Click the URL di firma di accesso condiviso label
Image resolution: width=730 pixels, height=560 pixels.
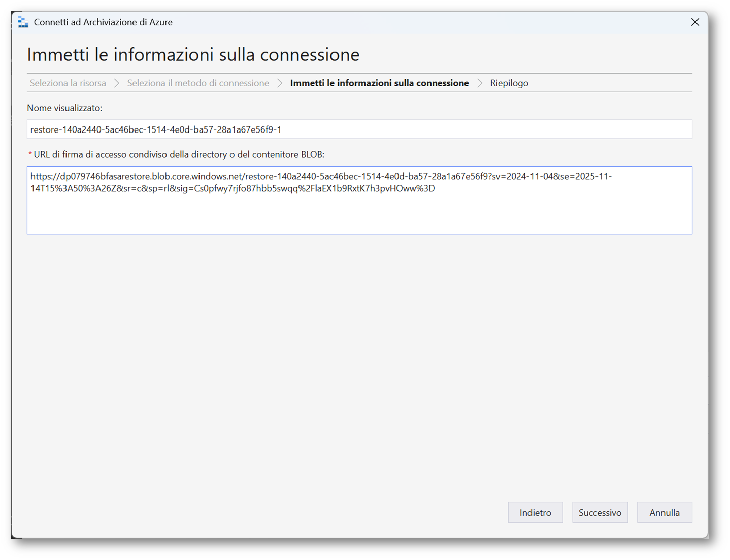(x=179, y=154)
